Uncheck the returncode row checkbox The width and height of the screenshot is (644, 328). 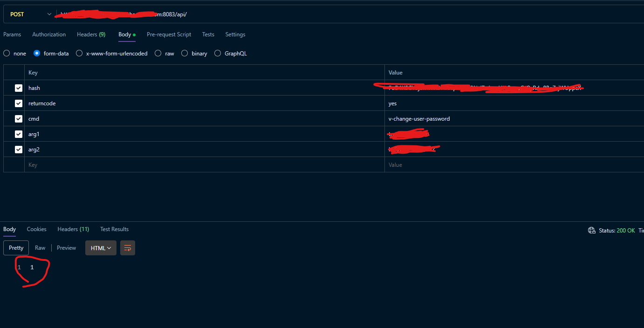click(x=19, y=103)
